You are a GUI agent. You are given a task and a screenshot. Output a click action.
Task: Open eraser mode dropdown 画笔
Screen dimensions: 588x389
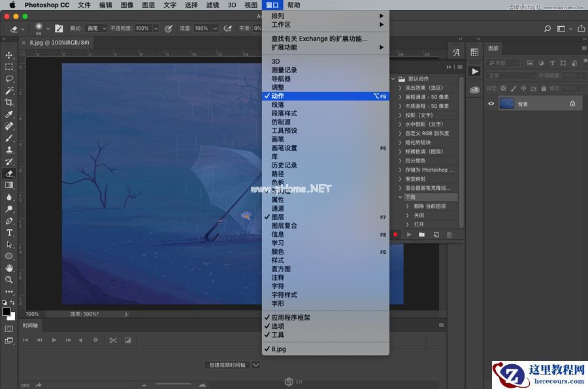(96, 29)
